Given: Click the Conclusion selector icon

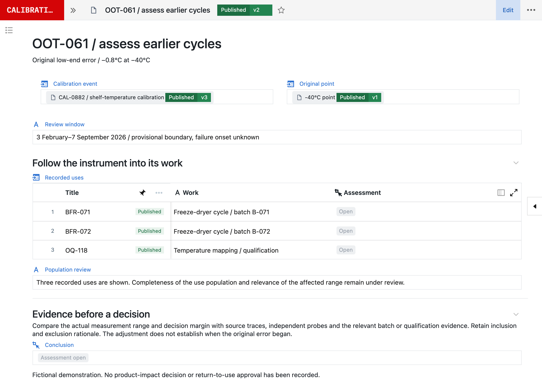Looking at the screenshot, I should pos(36,345).
